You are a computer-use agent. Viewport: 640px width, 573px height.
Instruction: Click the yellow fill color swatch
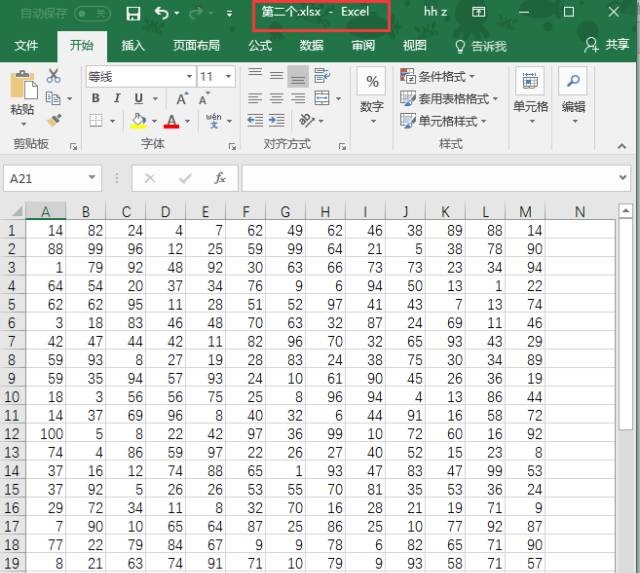point(139,121)
